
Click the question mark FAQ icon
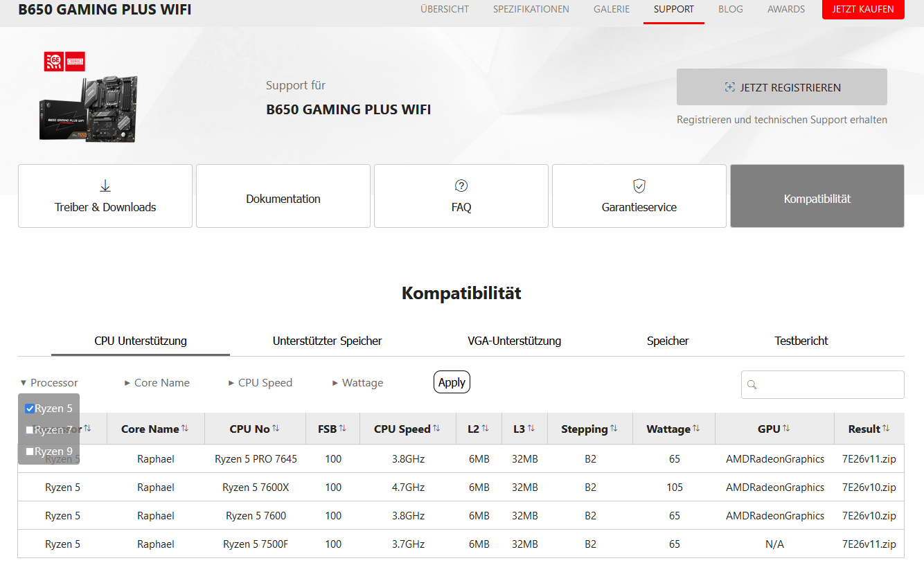[x=461, y=186]
